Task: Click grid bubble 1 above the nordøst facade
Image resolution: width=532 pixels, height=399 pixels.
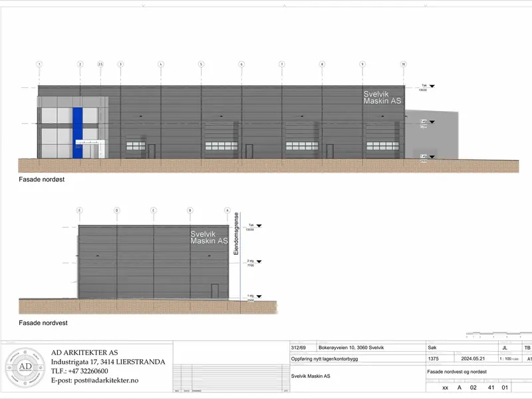Action: [39, 64]
